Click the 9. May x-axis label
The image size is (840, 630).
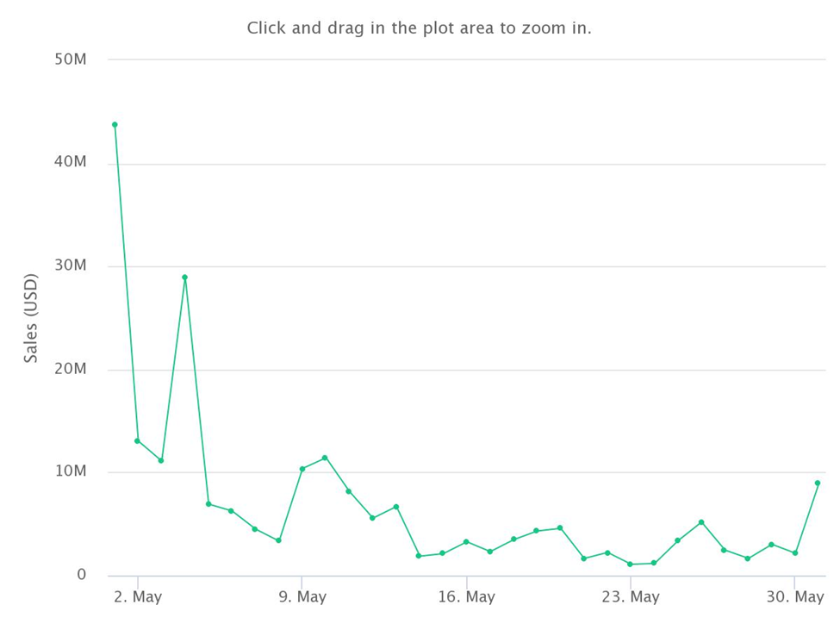(x=302, y=596)
